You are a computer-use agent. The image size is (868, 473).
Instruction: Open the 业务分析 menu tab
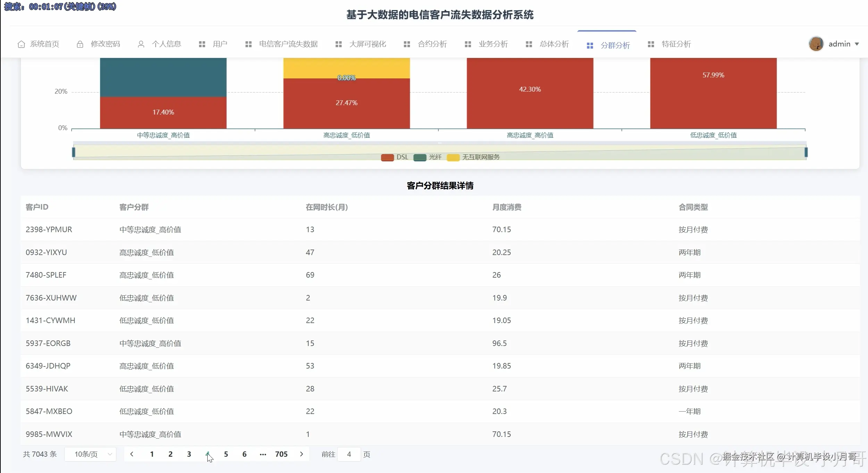[493, 44]
